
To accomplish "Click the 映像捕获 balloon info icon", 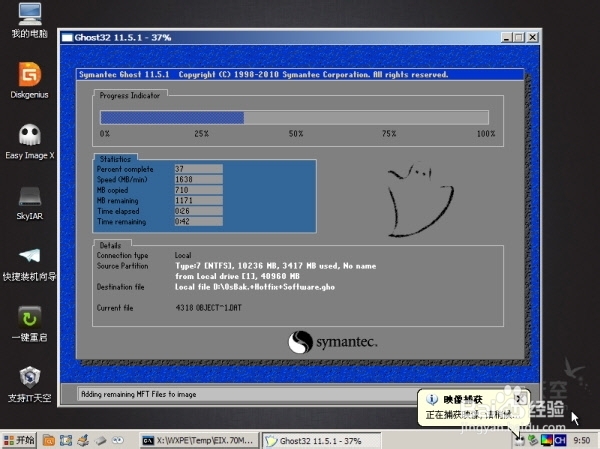I will tap(432, 399).
